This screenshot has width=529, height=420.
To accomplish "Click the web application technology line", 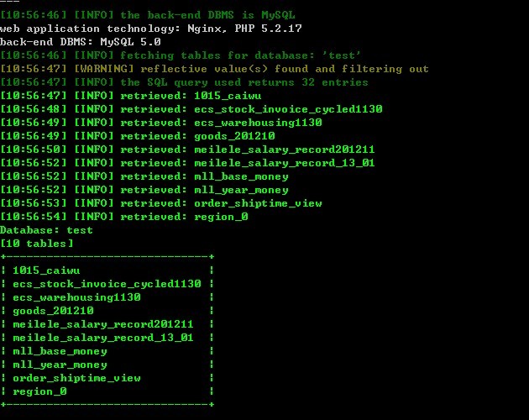I will pos(151,29).
